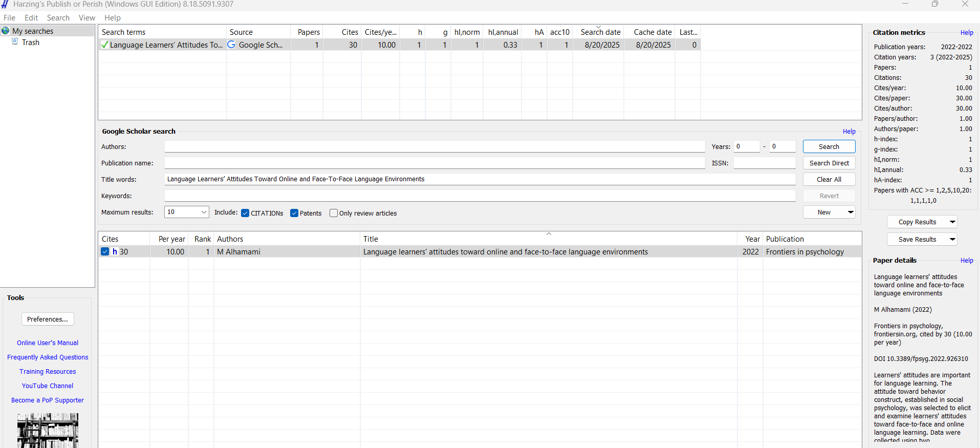The image size is (980, 448).
Task: Open the Training Resources link
Action: (x=48, y=372)
